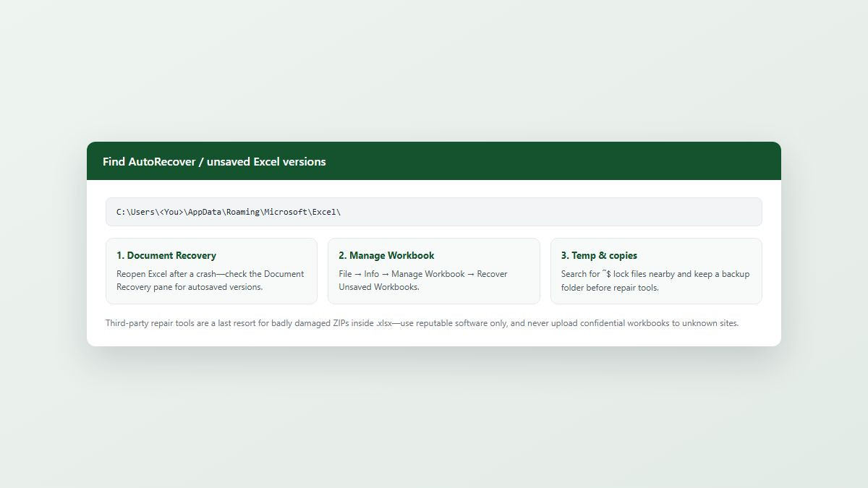Click the 'File → Info → Manage Workbook' description

(423, 281)
